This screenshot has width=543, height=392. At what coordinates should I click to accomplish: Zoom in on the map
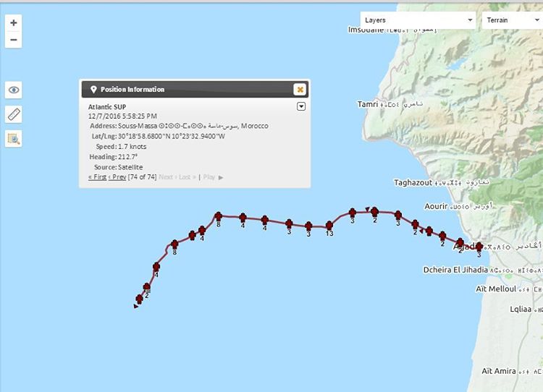(13, 23)
